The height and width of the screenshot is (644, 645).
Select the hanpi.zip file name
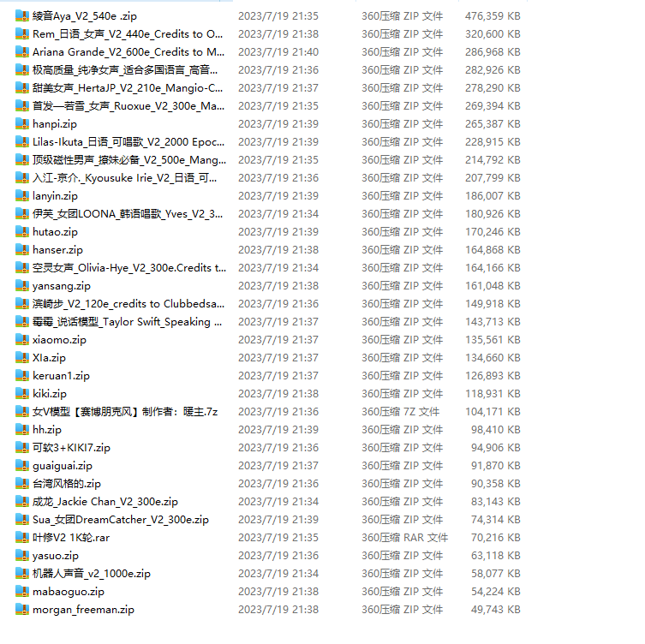(55, 124)
